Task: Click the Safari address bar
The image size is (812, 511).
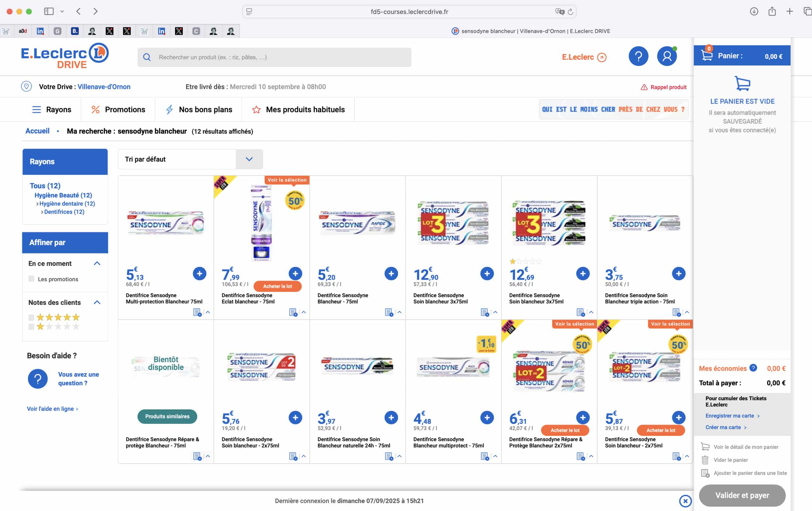Action: [x=409, y=11]
